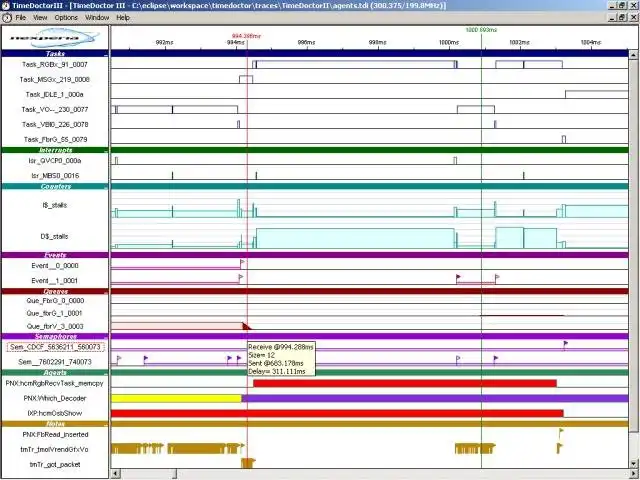Select the Task_VBI0_226_0078 row label

(55, 124)
